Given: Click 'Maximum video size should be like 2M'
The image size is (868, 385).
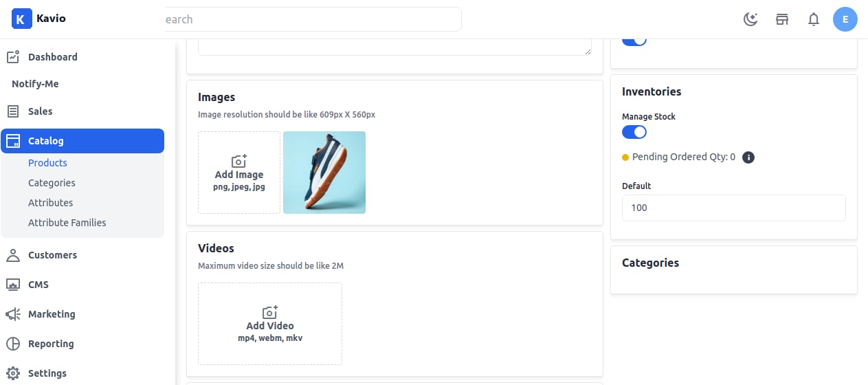Looking at the screenshot, I should [271, 265].
